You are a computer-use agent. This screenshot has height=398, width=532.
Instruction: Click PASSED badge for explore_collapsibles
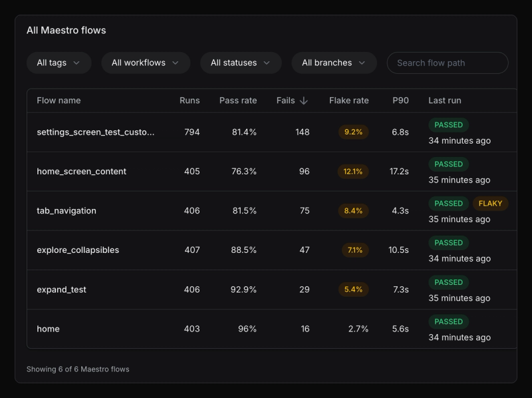(x=448, y=243)
